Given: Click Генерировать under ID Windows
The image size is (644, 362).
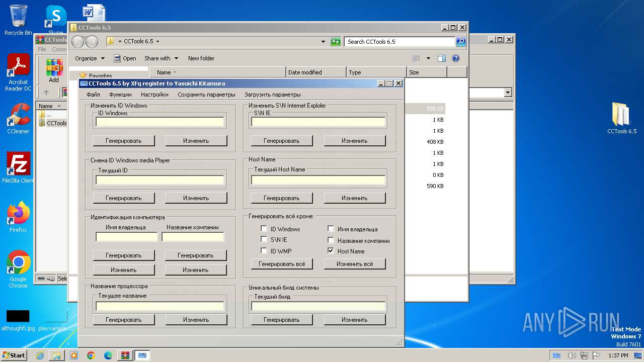Looking at the screenshot, I should pos(124,141).
